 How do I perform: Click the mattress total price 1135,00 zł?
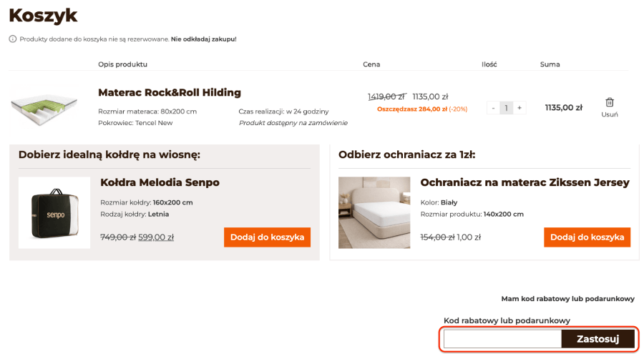click(563, 108)
